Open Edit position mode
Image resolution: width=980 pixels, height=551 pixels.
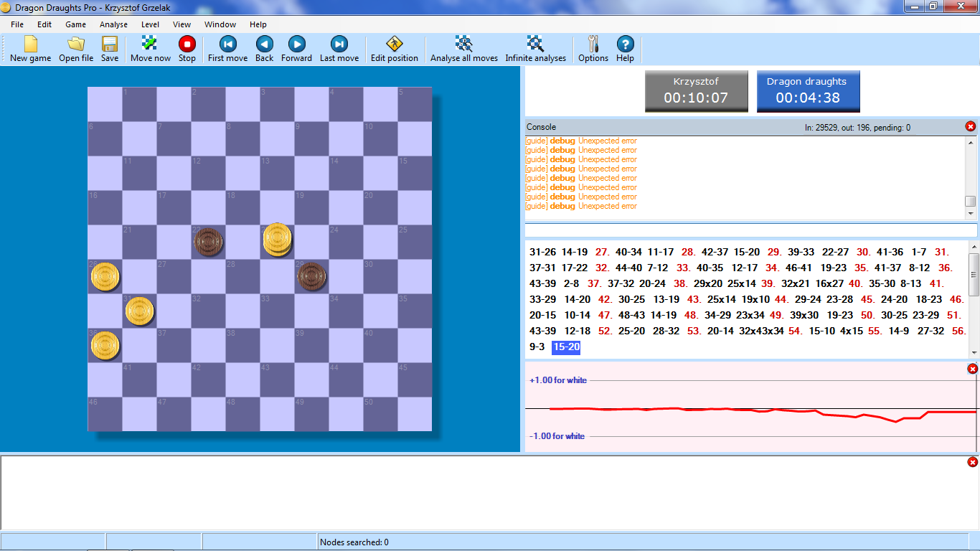click(x=395, y=49)
